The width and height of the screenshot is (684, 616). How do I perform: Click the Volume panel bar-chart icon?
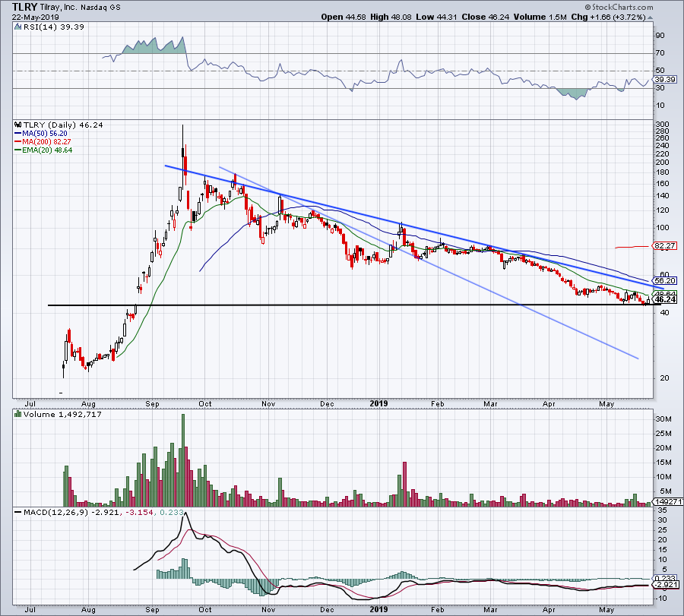[17, 414]
